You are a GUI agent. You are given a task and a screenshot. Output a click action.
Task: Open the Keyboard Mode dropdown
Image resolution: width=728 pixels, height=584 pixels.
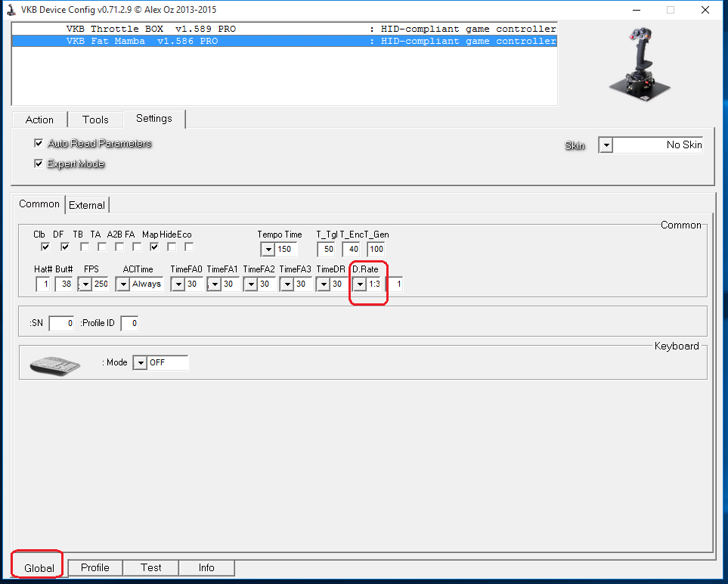(140, 363)
